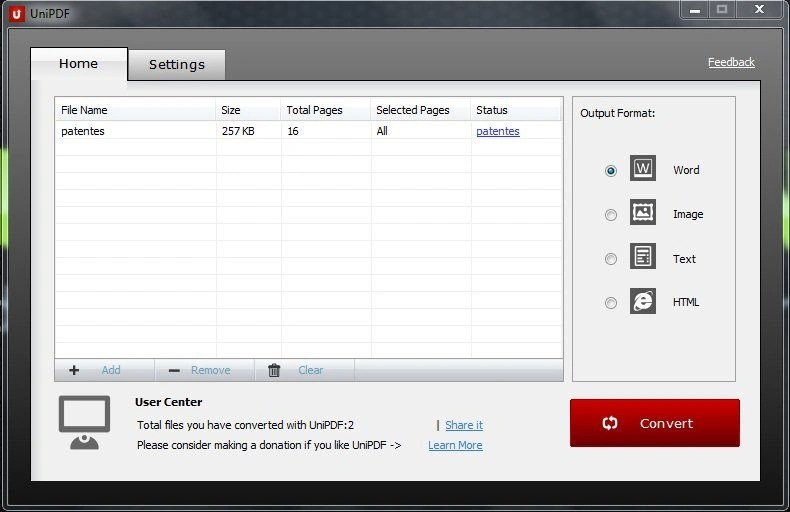790x512 pixels.
Task: Click the UniPDF logo icon in title bar
Action: pos(17,14)
